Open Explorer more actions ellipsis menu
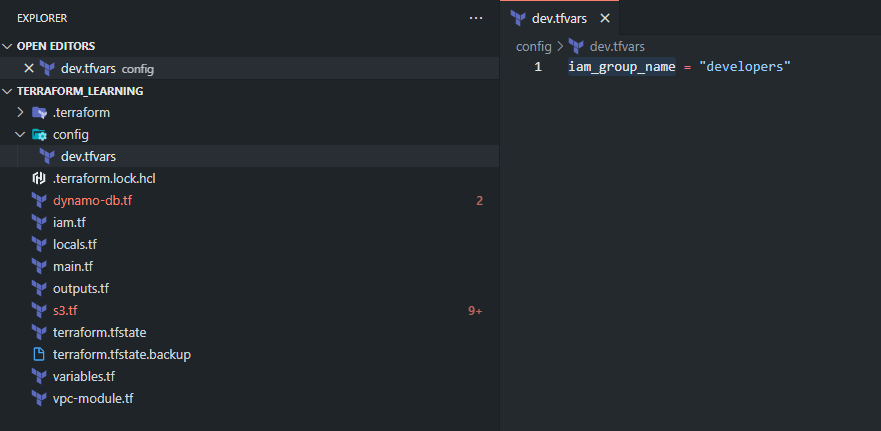Viewport: 881px width, 431px height. tap(476, 19)
